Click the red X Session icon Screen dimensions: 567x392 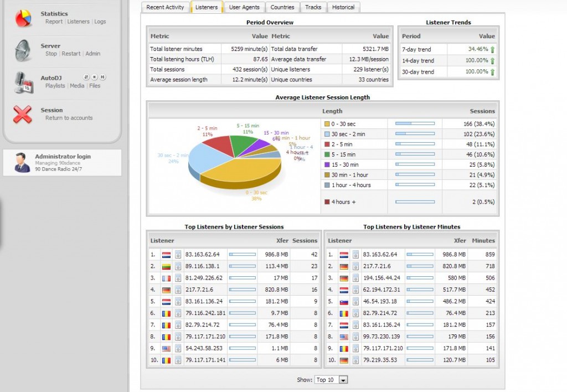pos(23,114)
